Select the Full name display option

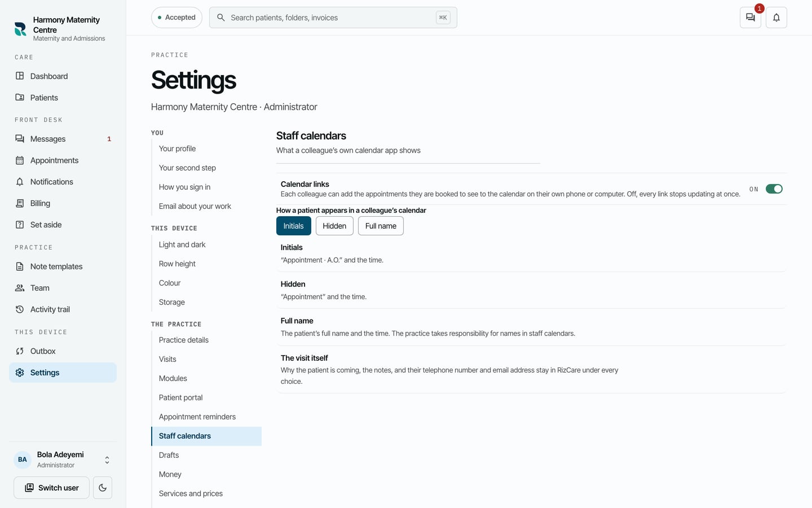pos(381,226)
